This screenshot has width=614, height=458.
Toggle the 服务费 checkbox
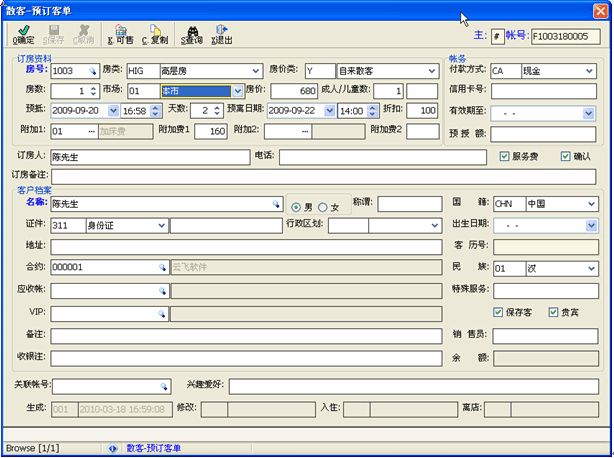point(504,157)
